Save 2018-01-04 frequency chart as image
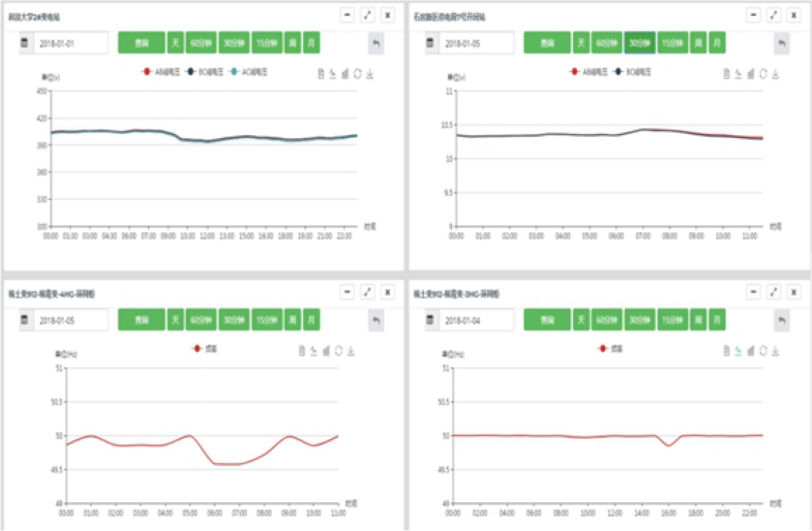The width and height of the screenshot is (812, 531). click(x=775, y=351)
